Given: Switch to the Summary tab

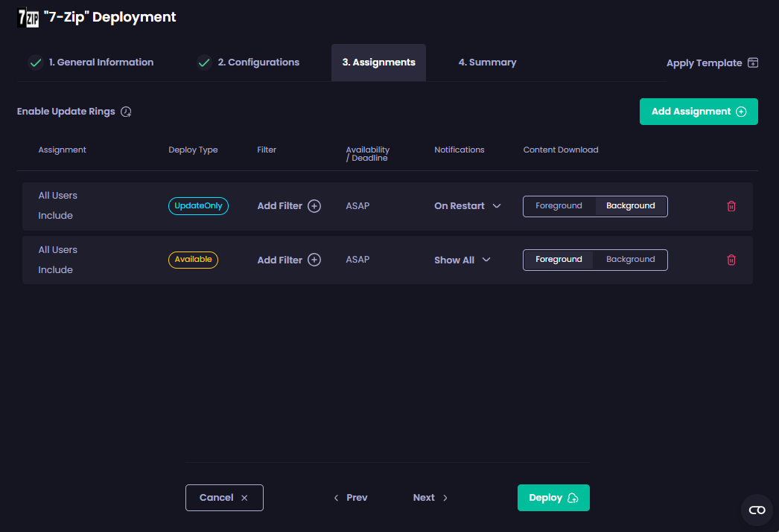Looking at the screenshot, I should point(487,63).
